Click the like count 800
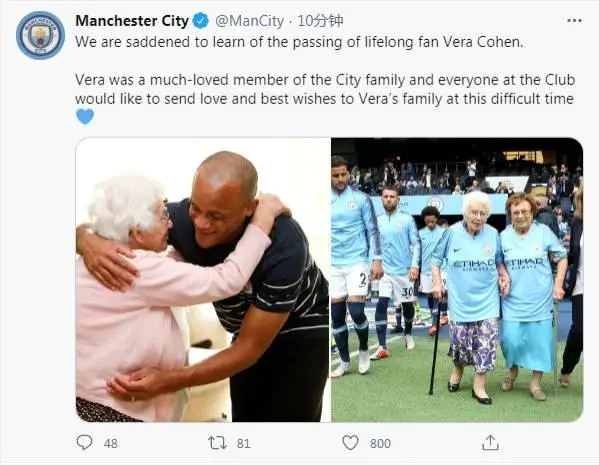 pyautogui.click(x=380, y=443)
